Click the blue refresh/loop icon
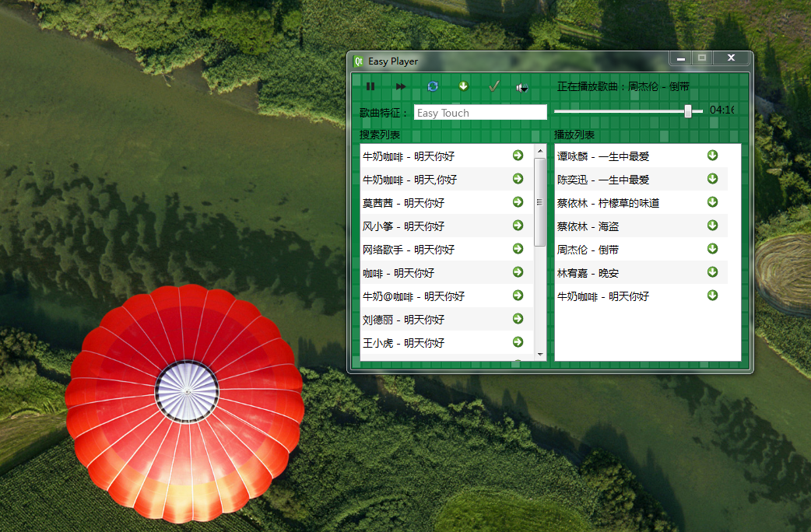Image resolution: width=811 pixels, height=532 pixels. click(x=433, y=86)
